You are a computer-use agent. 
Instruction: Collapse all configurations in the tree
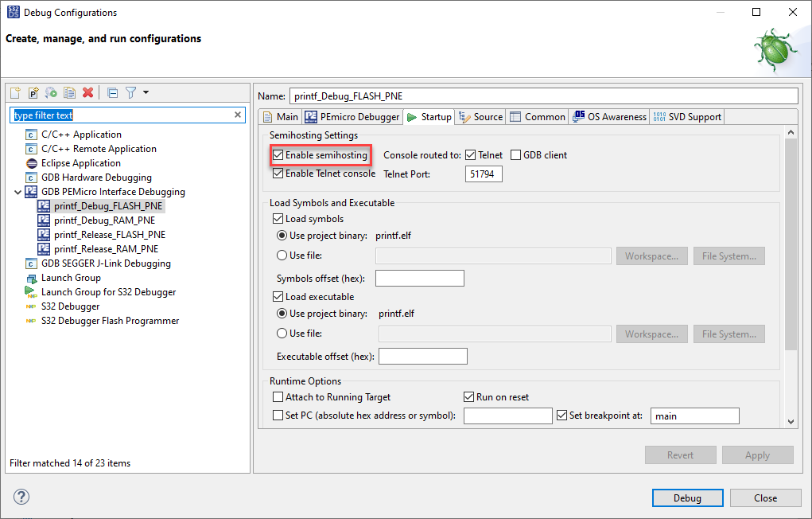tap(112, 92)
